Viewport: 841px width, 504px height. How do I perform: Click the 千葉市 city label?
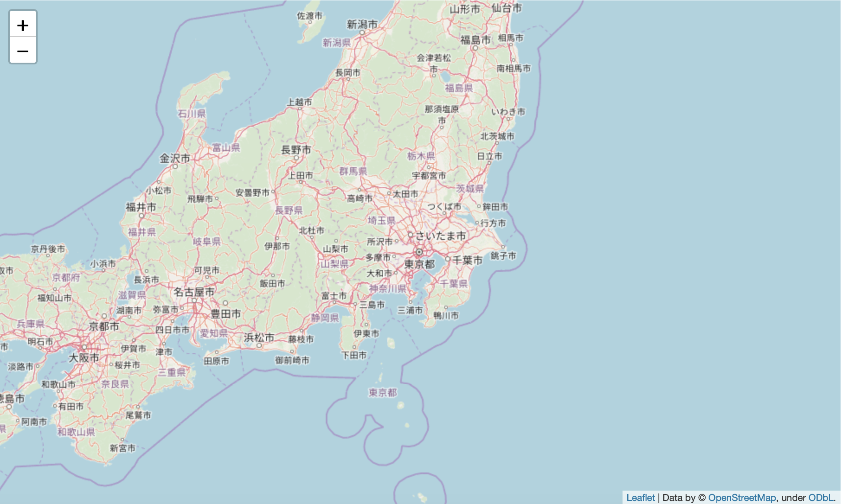[467, 260]
